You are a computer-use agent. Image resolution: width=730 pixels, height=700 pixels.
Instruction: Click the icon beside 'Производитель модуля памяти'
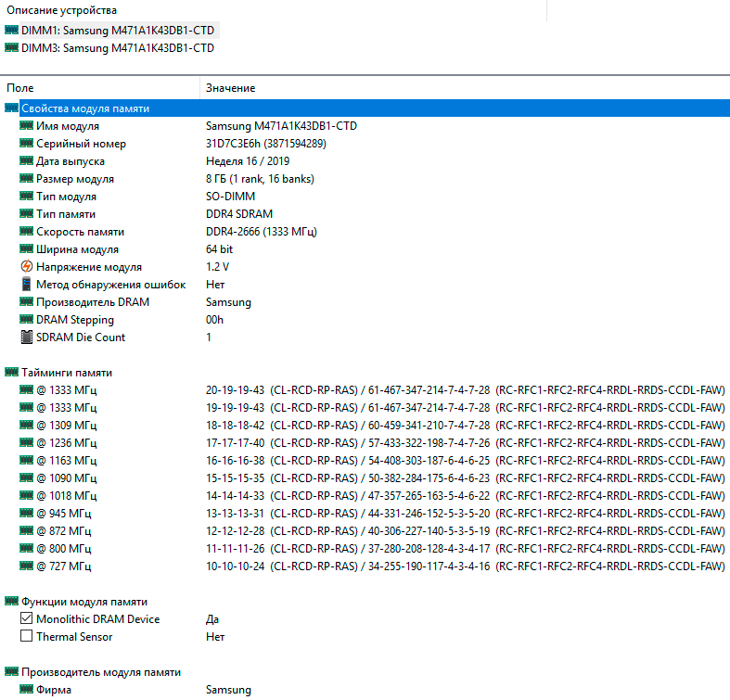tap(12, 671)
